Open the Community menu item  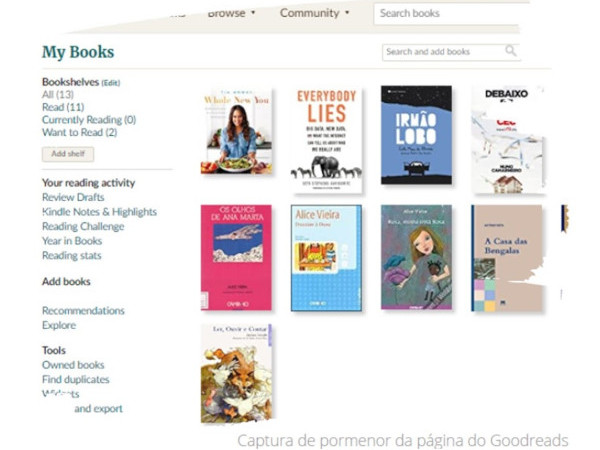(x=310, y=13)
